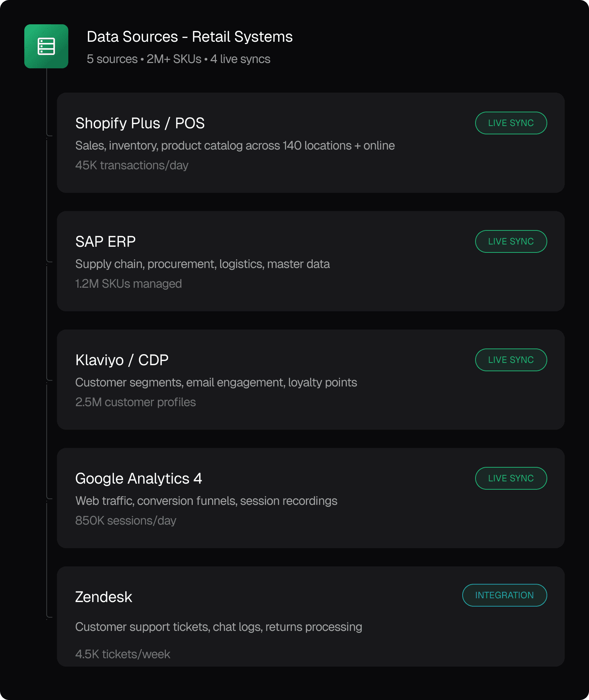Click the Integration badge on Zendesk
This screenshot has height=700, width=589.
pos(504,595)
